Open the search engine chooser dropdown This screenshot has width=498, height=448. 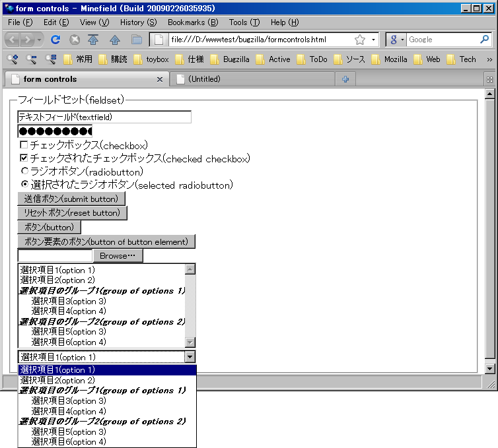point(396,40)
